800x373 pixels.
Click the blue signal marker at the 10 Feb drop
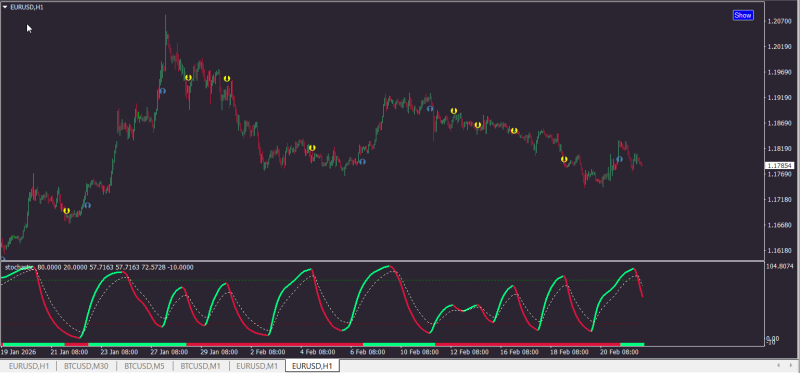(x=430, y=108)
